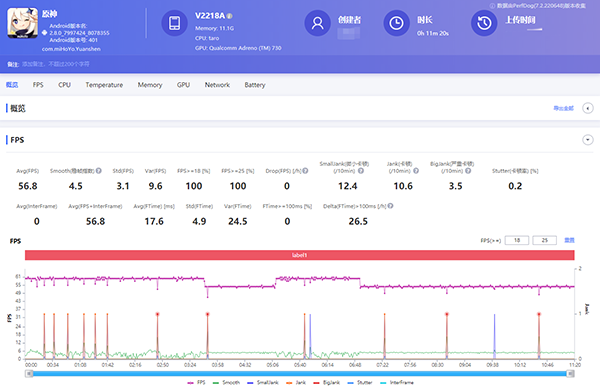
Task: Click the Genshin Impact app icon
Action: [23, 23]
